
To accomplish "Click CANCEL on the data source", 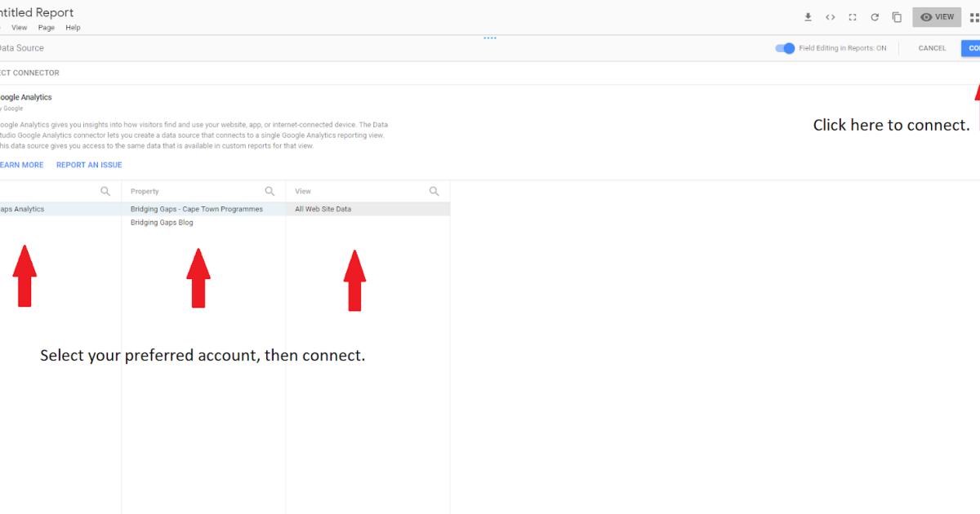I will click(931, 48).
